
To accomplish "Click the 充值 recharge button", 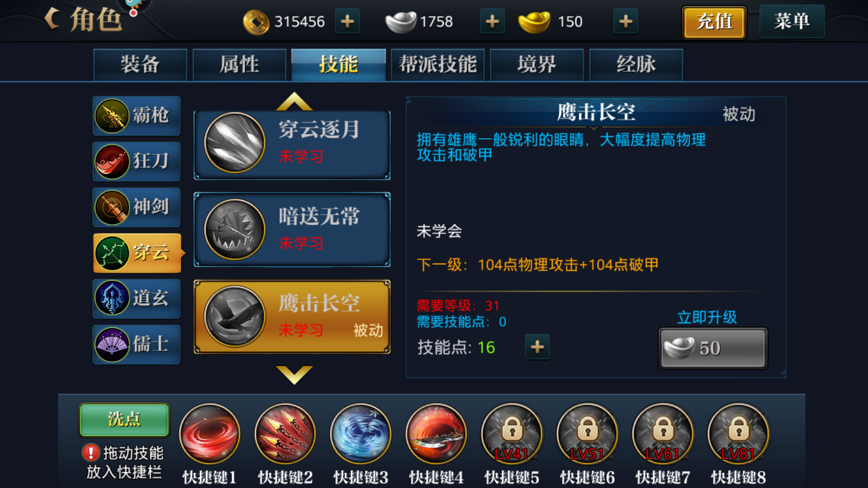I will [714, 22].
